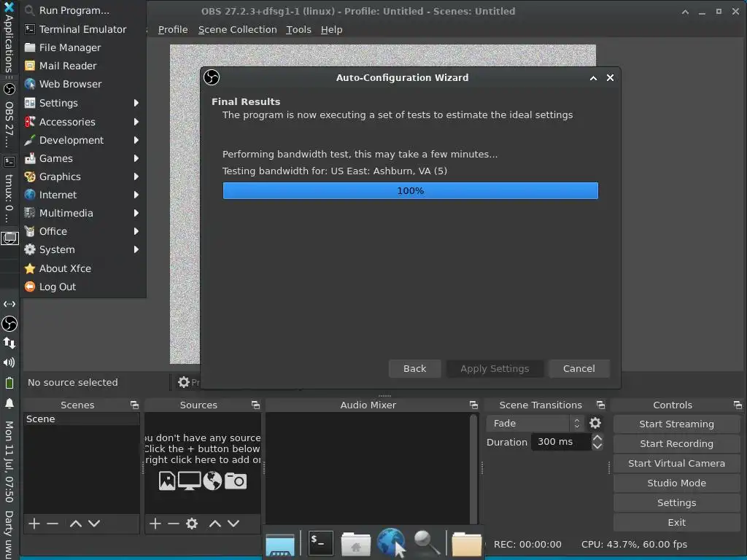
Task: Open the Fade transition dropdown
Action: click(535, 423)
